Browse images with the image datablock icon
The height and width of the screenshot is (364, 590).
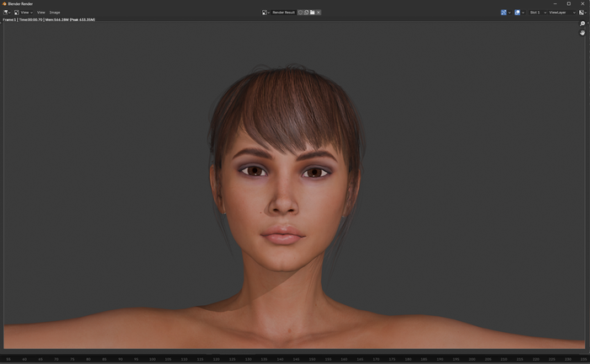(x=265, y=13)
